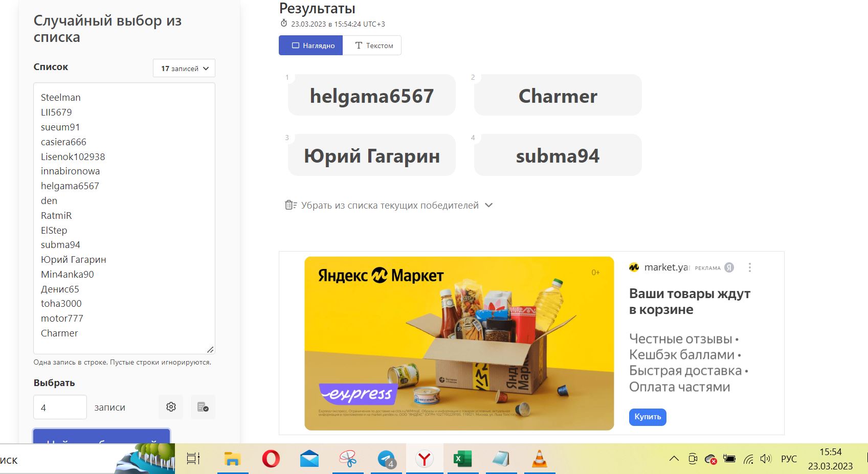Click "toha3000" in the list textarea
This screenshot has width=868, height=474.
(x=61, y=303)
